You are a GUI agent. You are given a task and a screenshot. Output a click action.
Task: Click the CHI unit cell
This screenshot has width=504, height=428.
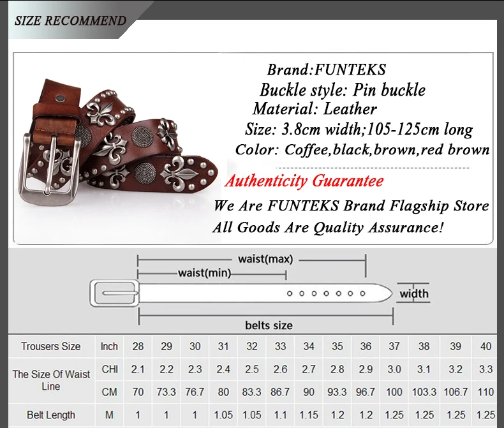coord(109,369)
